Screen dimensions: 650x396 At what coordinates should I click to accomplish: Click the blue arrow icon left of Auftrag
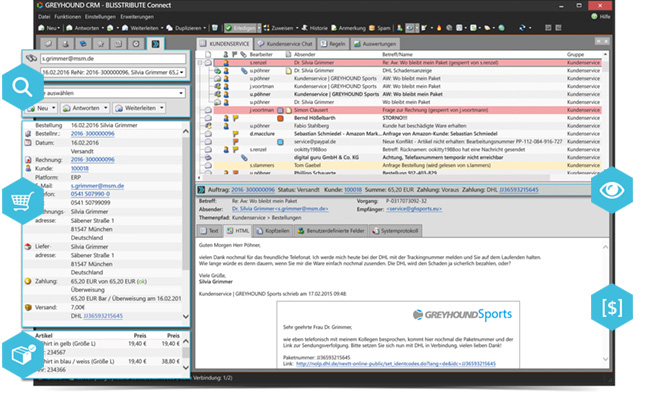(201, 190)
